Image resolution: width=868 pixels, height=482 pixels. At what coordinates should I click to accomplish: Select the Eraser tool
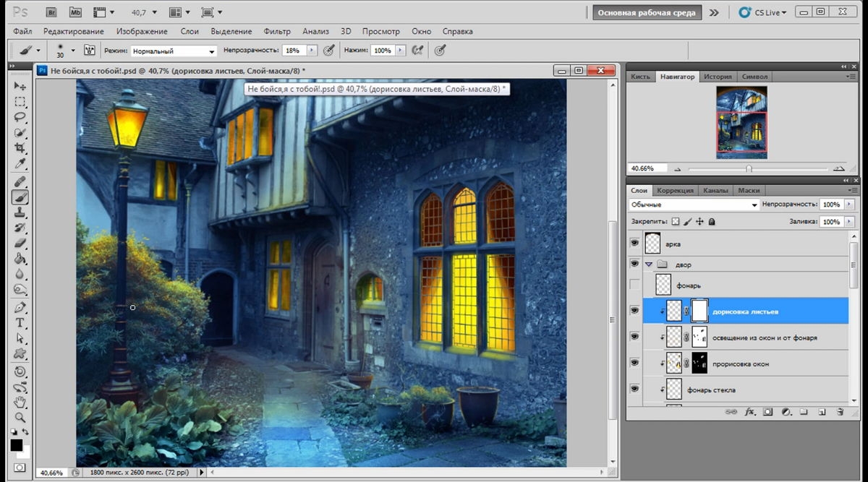[20, 244]
